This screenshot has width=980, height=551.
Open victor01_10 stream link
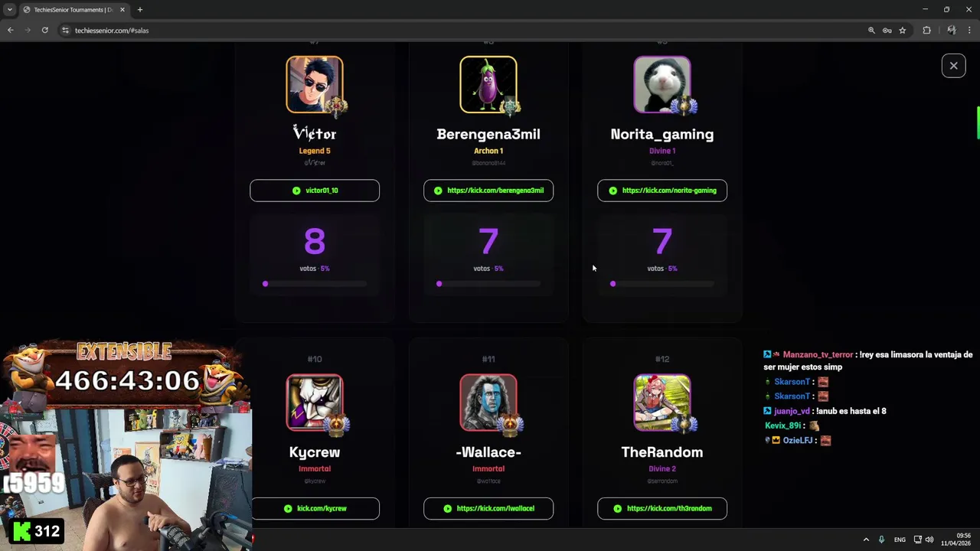coord(315,191)
